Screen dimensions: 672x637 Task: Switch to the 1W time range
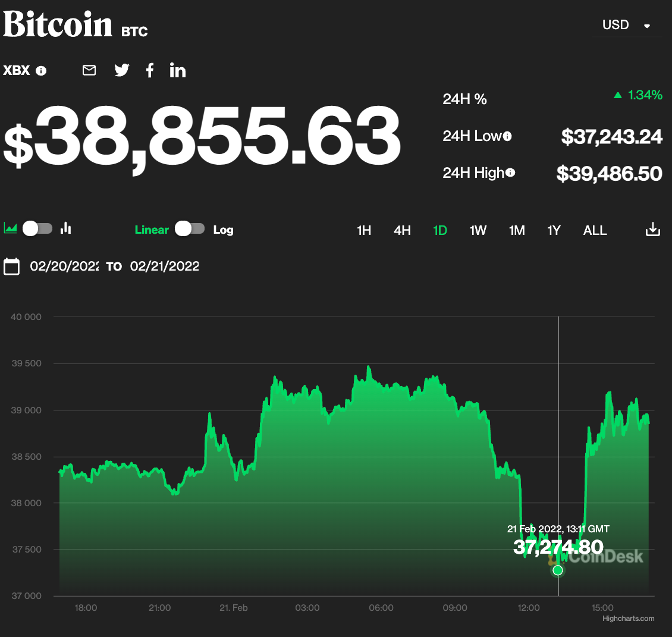(478, 230)
